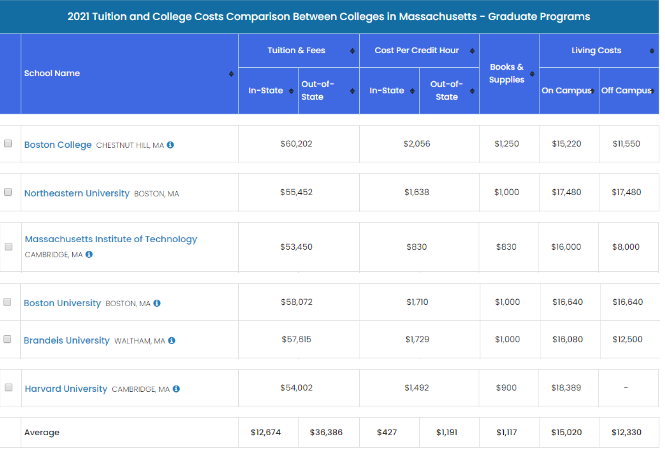Image resolution: width=665 pixels, height=451 pixels.
Task: Click average books cost $1,117
Action: pyautogui.click(x=506, y=432)
